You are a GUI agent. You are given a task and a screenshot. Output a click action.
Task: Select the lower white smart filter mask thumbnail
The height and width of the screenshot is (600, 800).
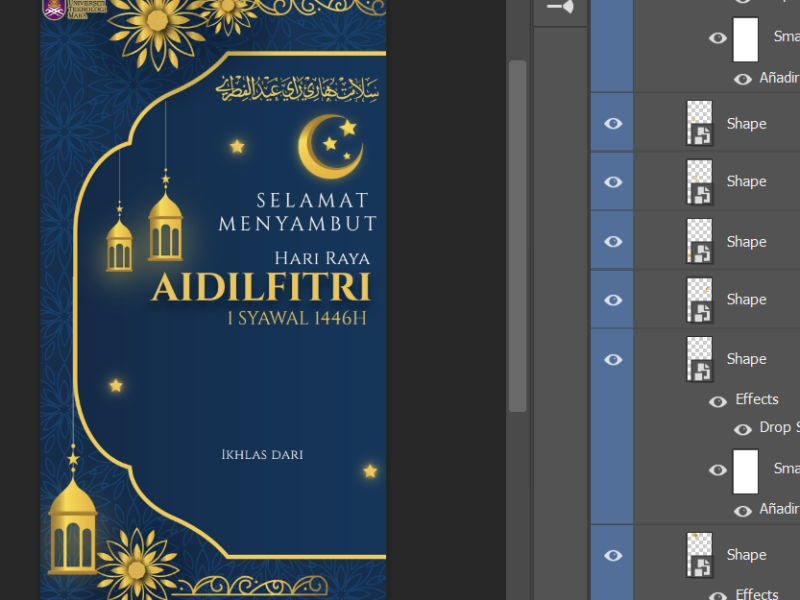pyautogui.click(x=746, y=471)
